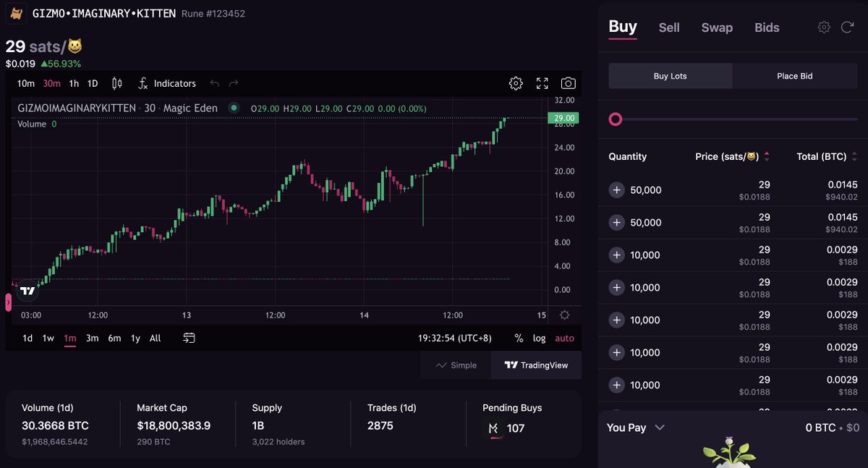Undo the last chart action

tap(215, 83)
